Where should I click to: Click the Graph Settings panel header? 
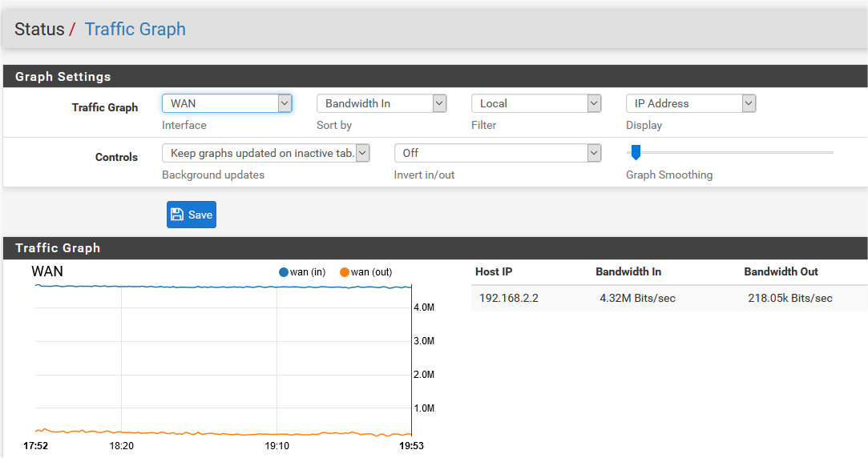coord(435,76)
